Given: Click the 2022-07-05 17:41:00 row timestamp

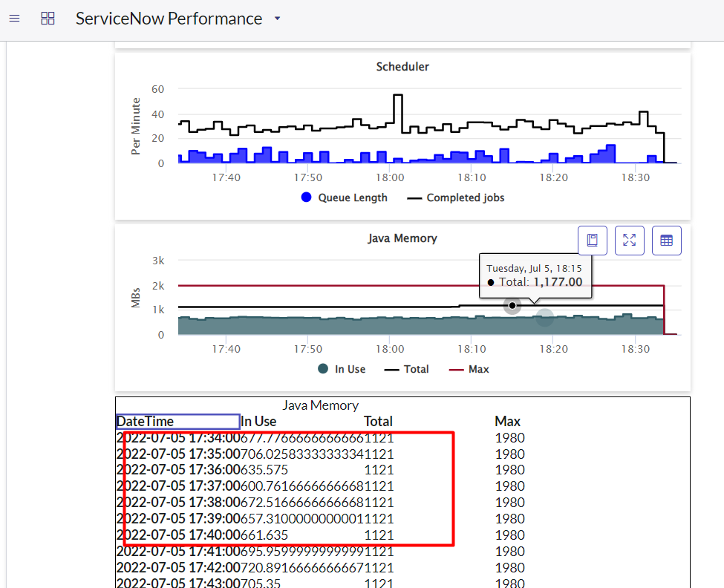Looking at the screenshot, I should [x=178, y=551].
